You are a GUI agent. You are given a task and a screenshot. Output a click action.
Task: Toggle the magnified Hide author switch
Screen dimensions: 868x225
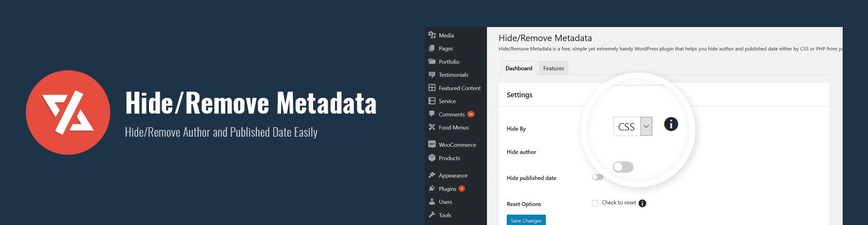pos(623,167)
